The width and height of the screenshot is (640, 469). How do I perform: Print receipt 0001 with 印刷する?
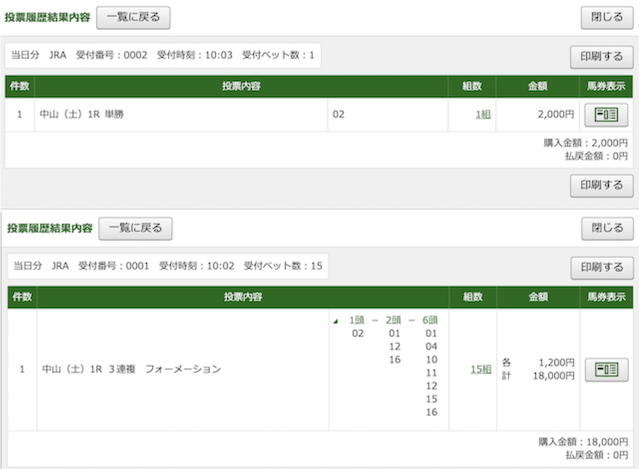(601, 267)
